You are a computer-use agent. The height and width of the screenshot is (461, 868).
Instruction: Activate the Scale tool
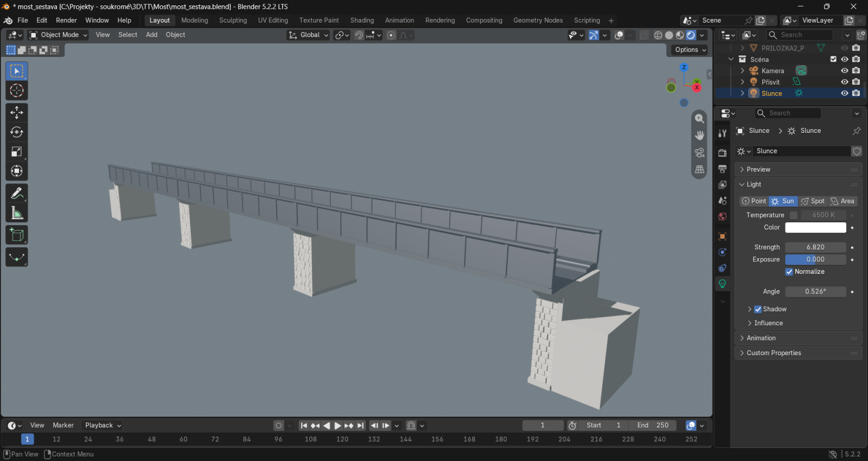(x=17, y=151)
